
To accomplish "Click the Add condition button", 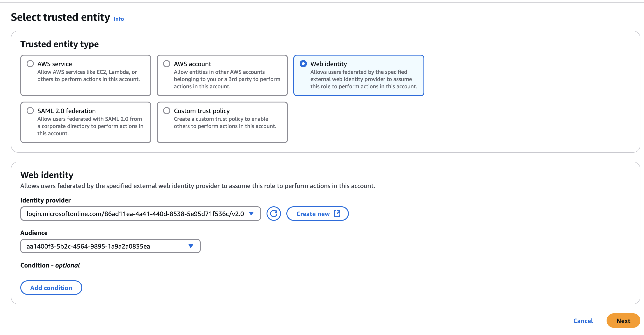I will [x=51, y=287].
